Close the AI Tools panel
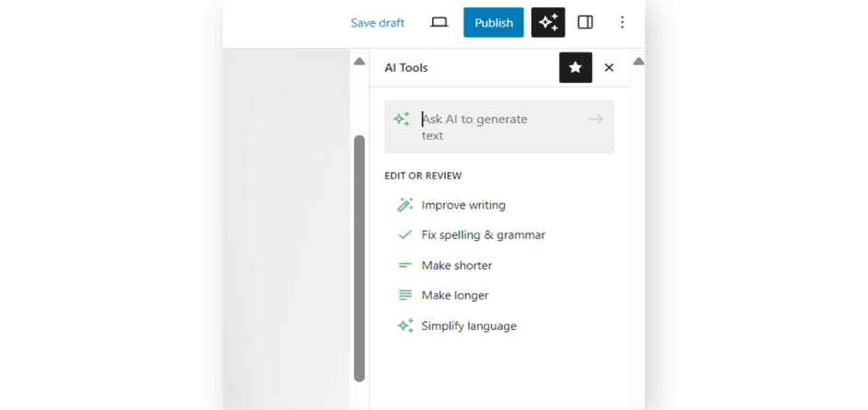Screen dimensions: 868x410 [609, 67]
